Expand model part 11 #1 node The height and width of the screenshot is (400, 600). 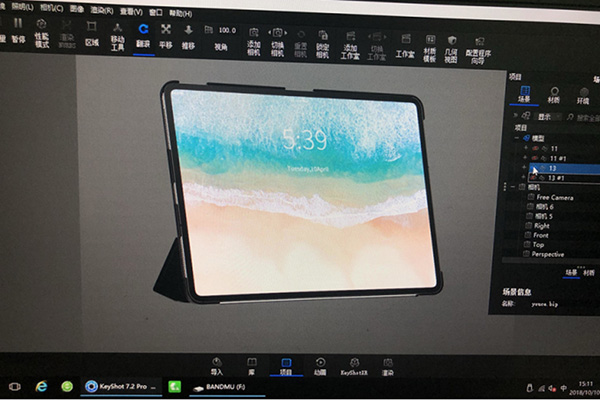click(x=525, y=157)
